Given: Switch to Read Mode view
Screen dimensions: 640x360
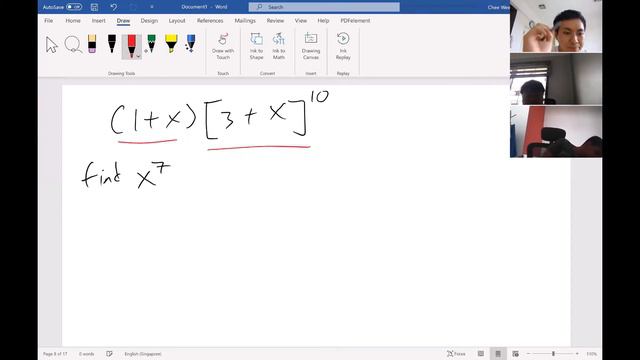Looking at the screenshot, I should pyautogui.click(x=481, y=354).
